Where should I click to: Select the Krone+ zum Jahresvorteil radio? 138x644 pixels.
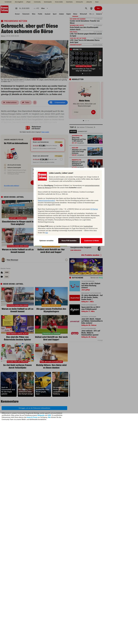coord(61,159)
